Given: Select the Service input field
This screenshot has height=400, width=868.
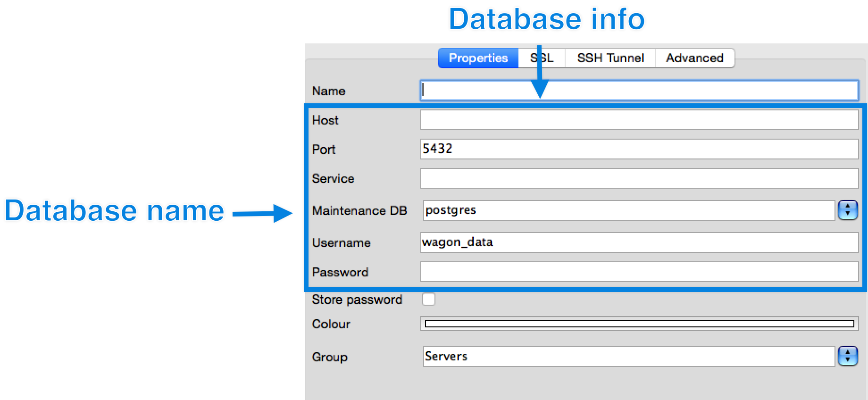Looking at the screenshot, I should pyautogui.click(x=639, y=178).
